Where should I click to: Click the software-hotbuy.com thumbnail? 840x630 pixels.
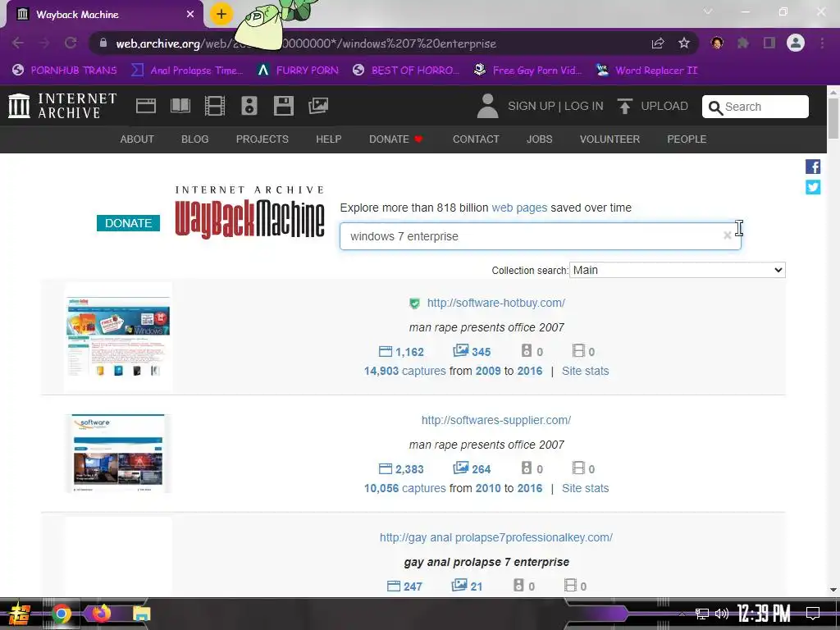(118, 337)
